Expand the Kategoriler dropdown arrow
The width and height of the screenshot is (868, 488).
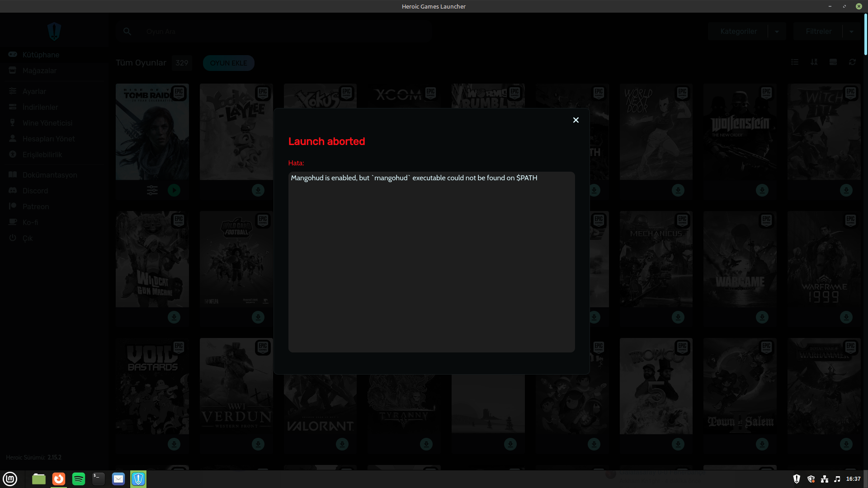(x=777, y=32)
